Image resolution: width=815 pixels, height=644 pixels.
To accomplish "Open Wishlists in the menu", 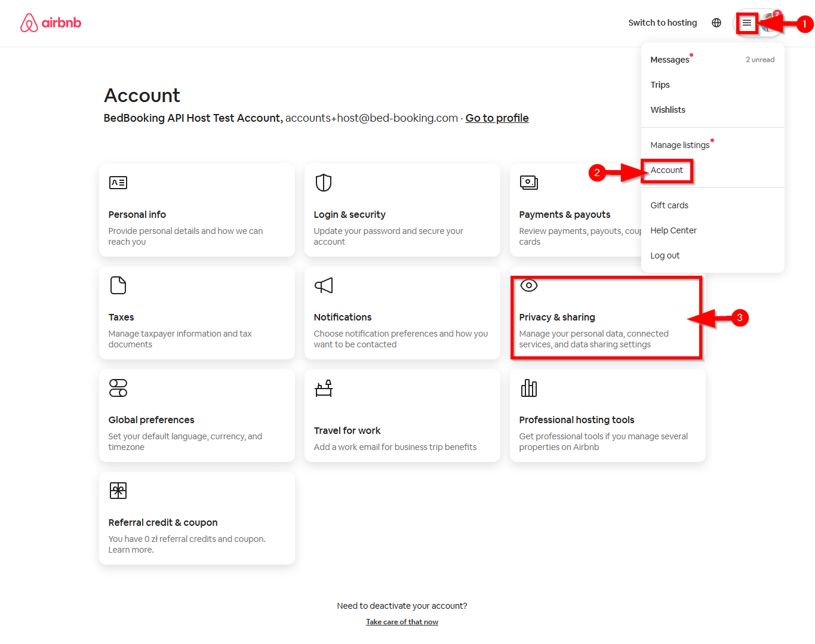I will click(668, 110).
